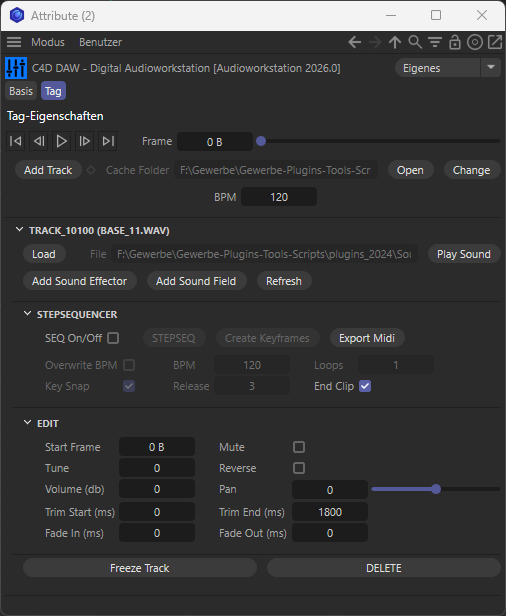Click Add Sound Field button
This screenshot has height=616, width=506.
click(x=196, y=281)
